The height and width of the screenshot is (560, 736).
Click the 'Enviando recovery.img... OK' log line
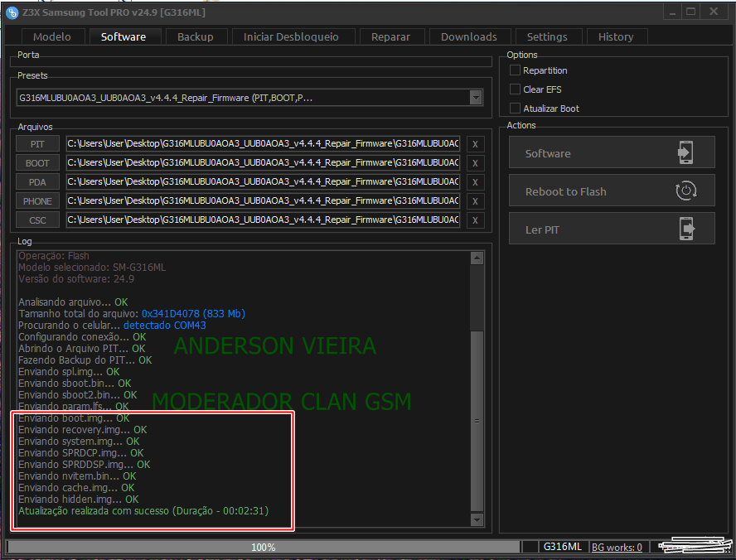point(83,430)
